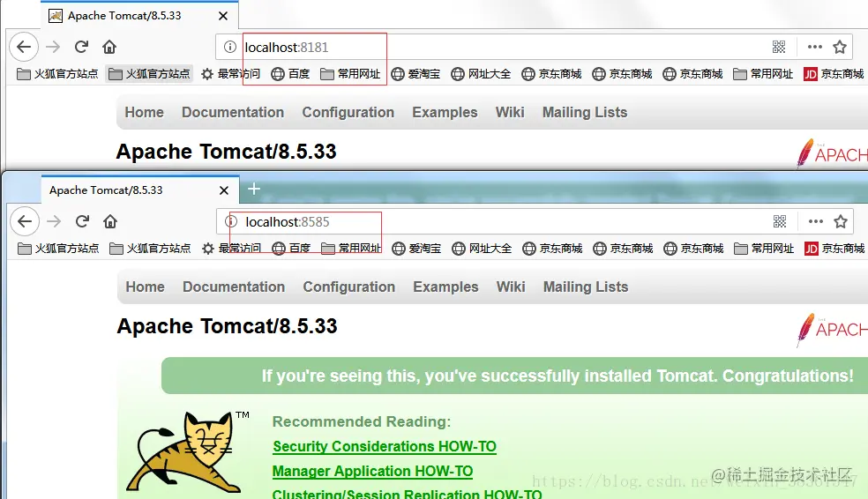Expand the first 火狐官方站点 folder in the lower bookmarks bar

pos(58,249)
